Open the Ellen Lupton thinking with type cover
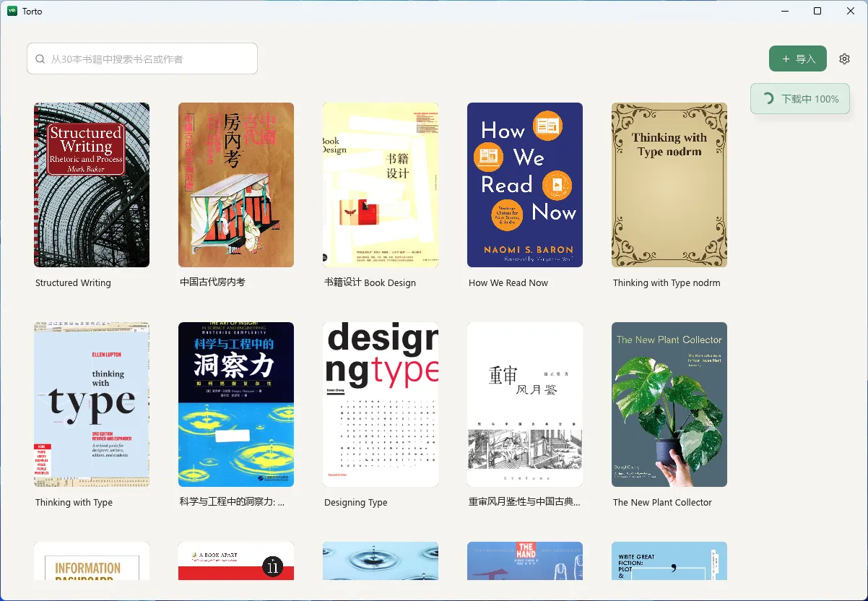Image resolution: width=868 pixels, height=601 pixels. click(x=92, y=405)
